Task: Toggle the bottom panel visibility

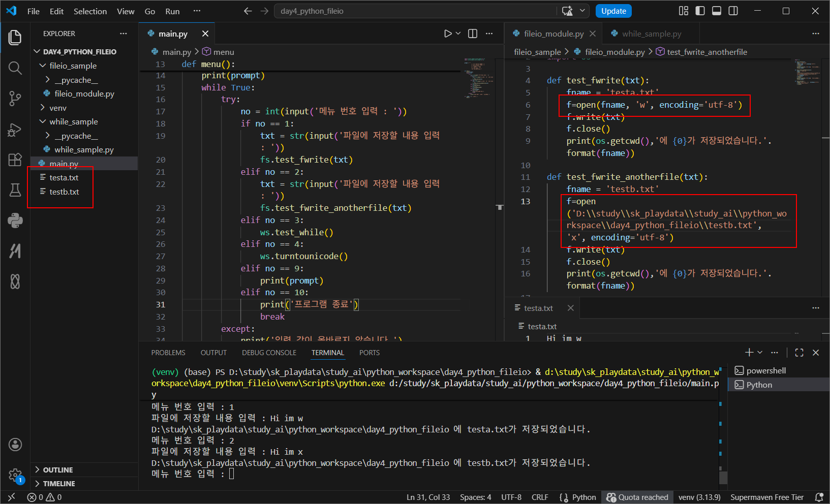Action: click(717, 11)
